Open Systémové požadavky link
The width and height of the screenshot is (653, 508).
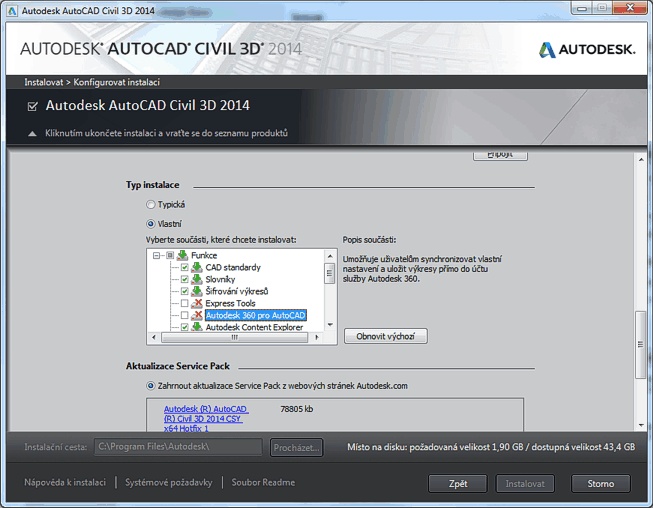(x=169, y=483)
